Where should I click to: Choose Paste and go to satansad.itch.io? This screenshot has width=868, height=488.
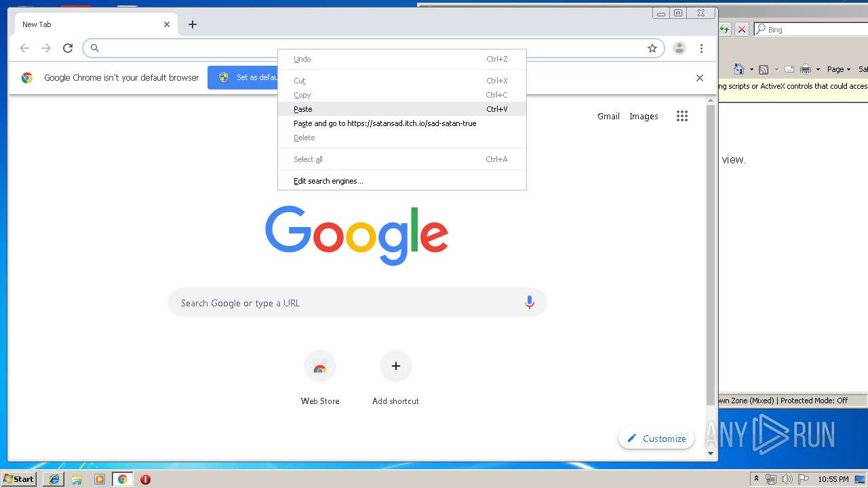point(402,123)
